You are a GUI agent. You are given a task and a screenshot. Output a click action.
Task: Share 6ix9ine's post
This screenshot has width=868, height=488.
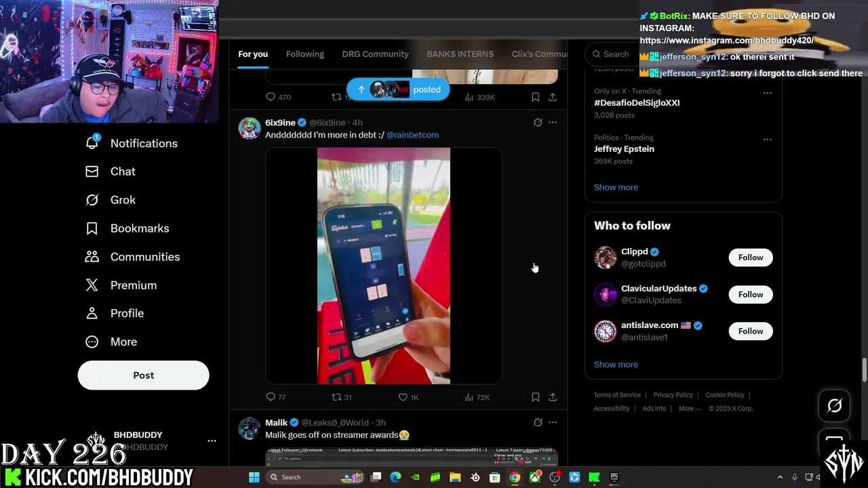(553, 397)
